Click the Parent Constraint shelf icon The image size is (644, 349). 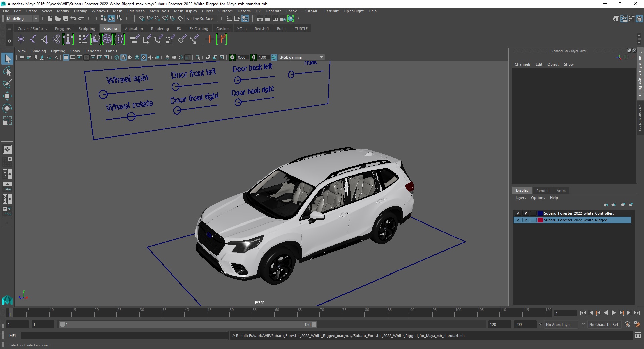pyautogui.click(x=135, y=39)
